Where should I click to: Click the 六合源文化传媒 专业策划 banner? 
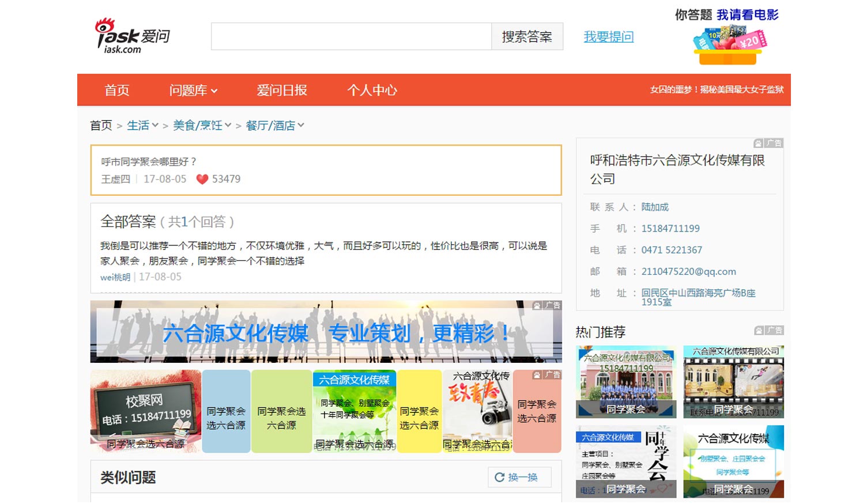tap(326, 332)
